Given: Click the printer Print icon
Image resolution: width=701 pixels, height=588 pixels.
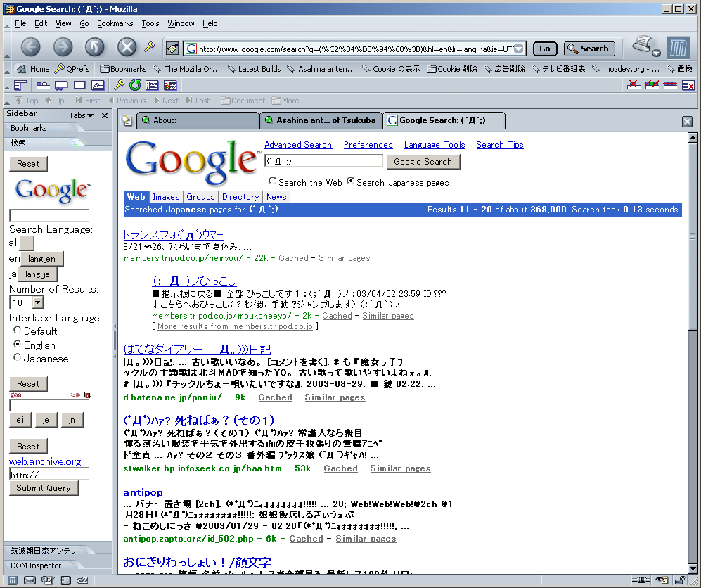Looking at the screenshot, I should pyautogui.click(x=641, y=44).
